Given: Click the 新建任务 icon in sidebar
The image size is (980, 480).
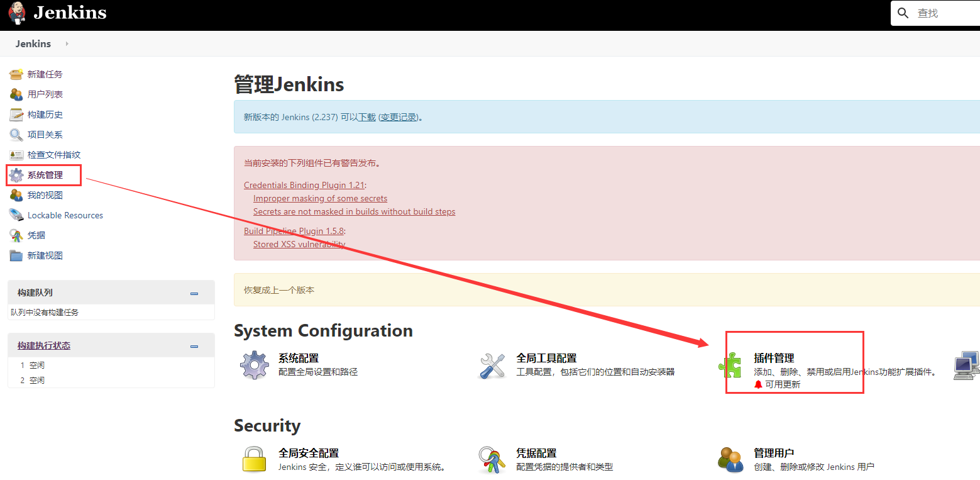Looking at the screenshot, I should click(16, 74).
